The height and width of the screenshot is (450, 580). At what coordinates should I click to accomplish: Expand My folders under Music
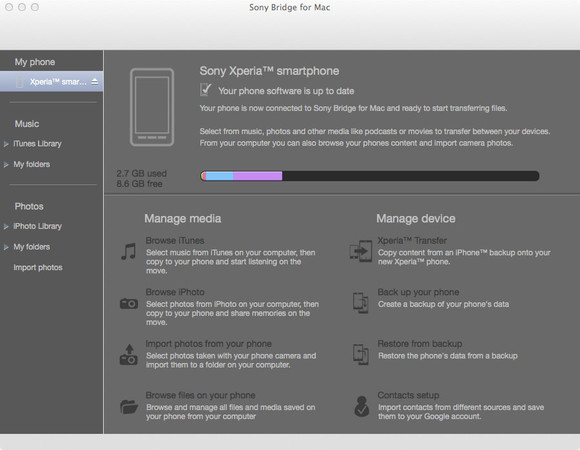[x=6, y=165]
